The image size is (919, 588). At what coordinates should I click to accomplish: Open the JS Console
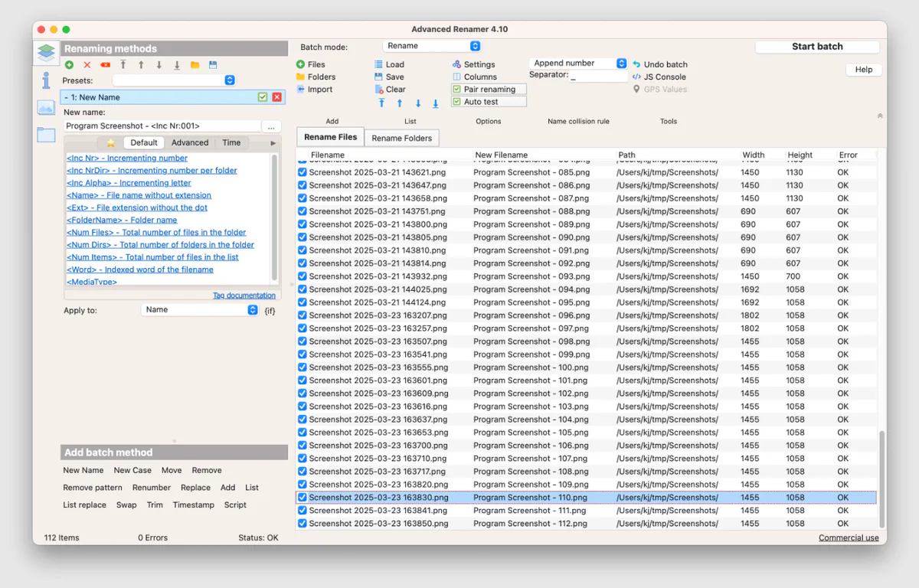click(665, 77)
